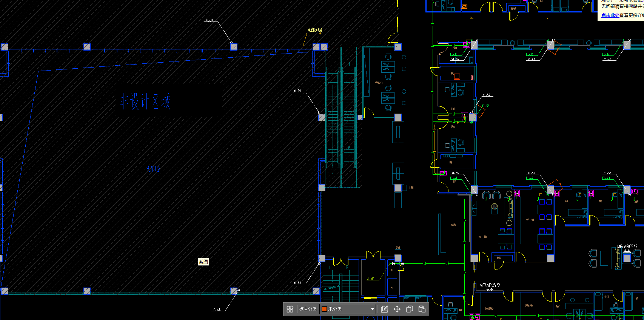The width and height of the screenshot is (644, 320).
Task: Open the 点击此处 link in the notification
Action: point(610,15)
